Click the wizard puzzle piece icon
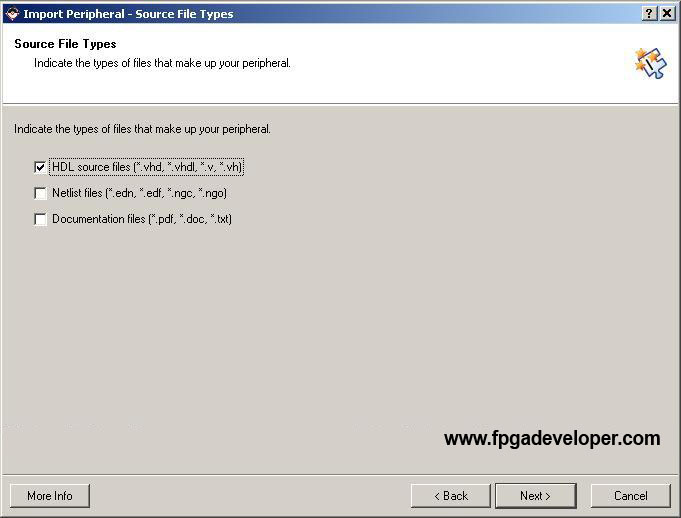This screenshot has height=518, width=681. coord(650,63)
